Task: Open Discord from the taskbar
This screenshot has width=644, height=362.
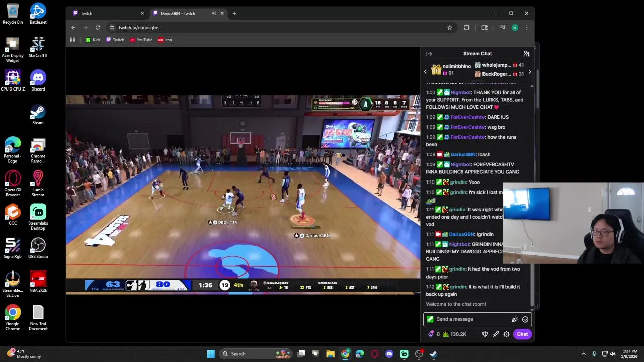Action: click(x=389, y=354)
